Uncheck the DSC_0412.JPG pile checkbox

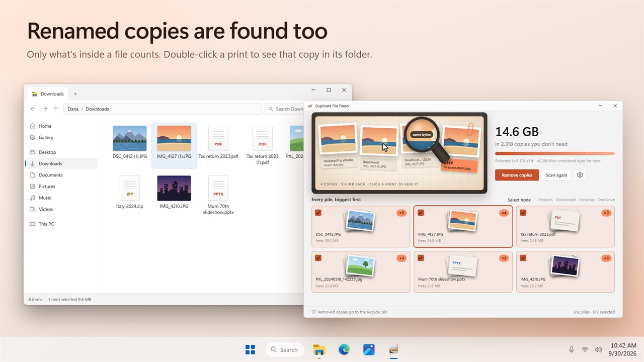(x=318, y=213)
